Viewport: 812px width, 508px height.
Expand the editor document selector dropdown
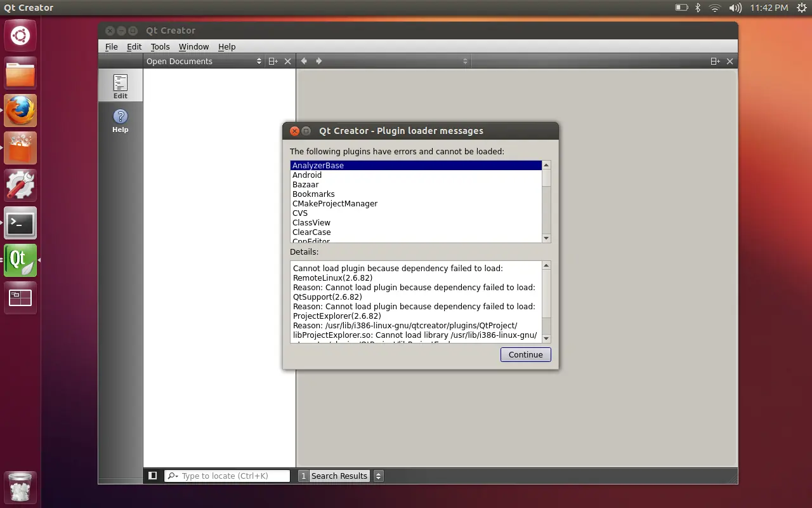tap(465, 62)
